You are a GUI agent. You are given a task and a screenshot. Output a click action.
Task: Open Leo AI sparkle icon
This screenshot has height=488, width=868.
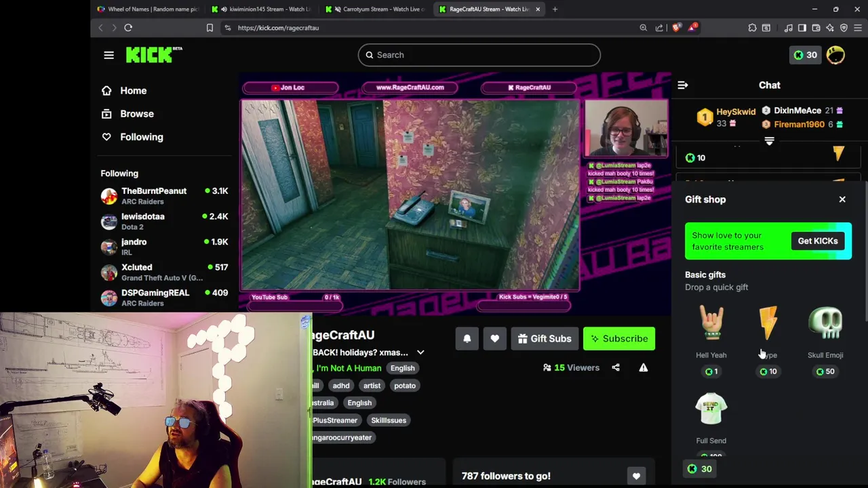(829, 28)
